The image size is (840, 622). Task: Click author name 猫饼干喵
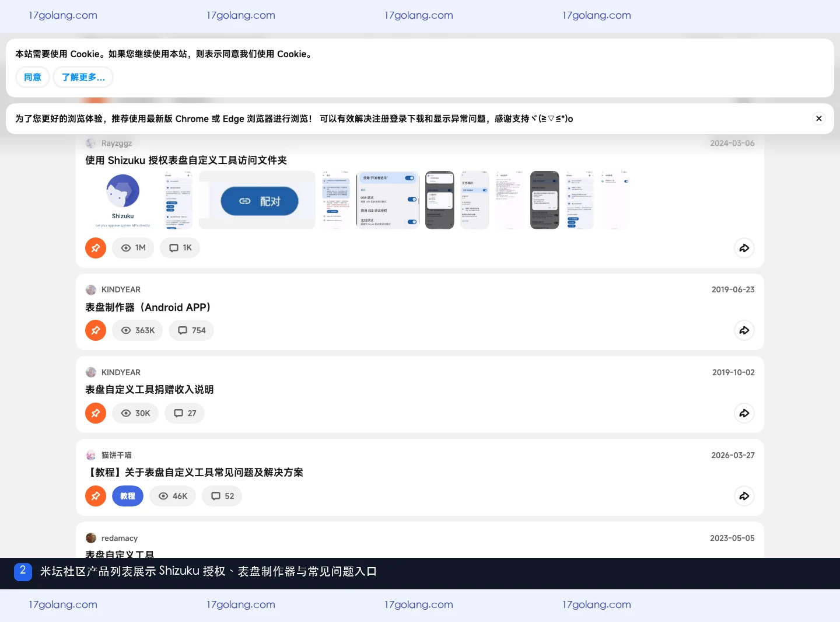tap(117, 455)
